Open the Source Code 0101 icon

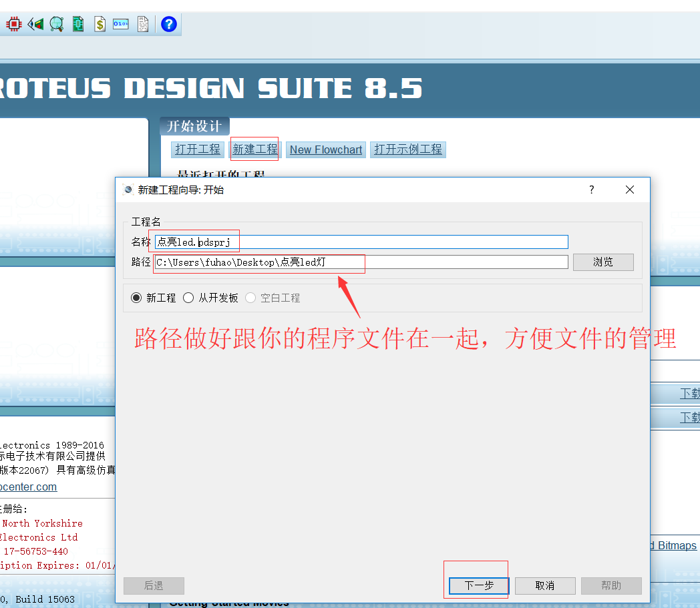pos(121,23)
